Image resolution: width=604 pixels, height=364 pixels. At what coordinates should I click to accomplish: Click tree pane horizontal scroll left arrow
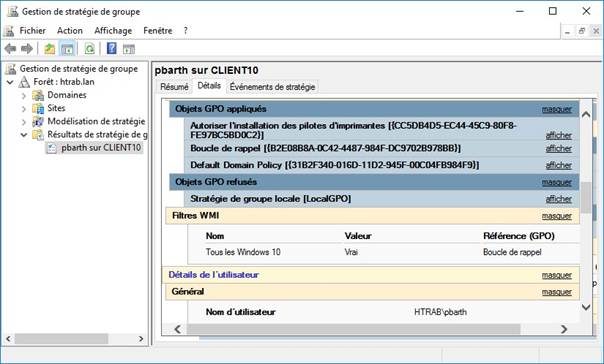[8, 339]
